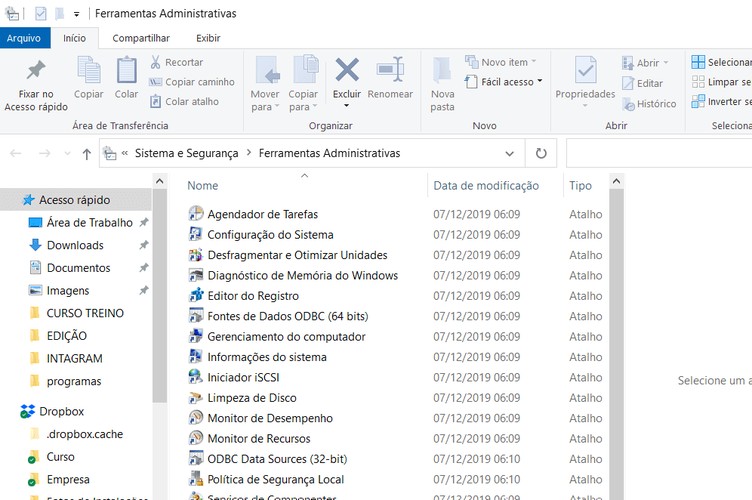The width and height of the screenshot is (752, 500).
Task: Click the Limpeza de Disco icon
Action: (196, 397)
